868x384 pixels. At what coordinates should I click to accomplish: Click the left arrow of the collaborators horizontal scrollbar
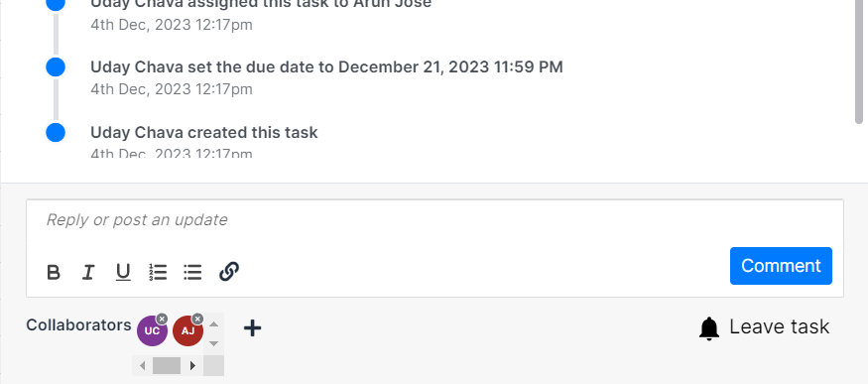(x=142, y=366)
